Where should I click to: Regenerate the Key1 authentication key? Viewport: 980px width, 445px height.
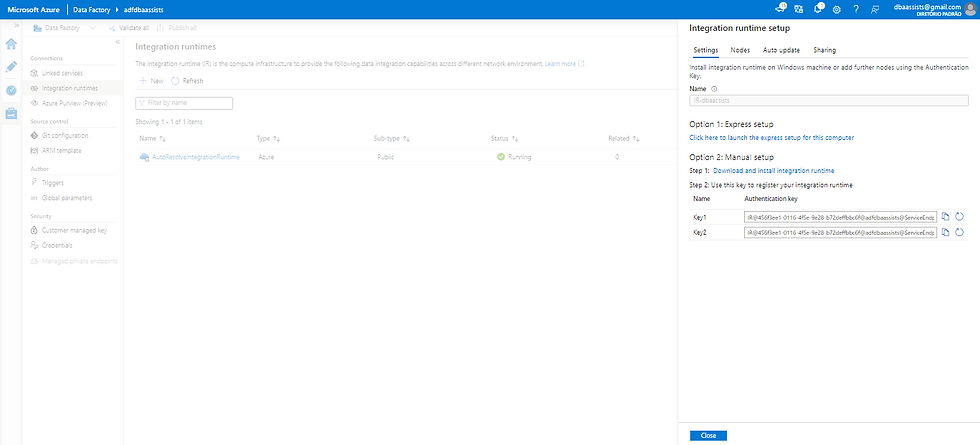(x=959, y=216)
